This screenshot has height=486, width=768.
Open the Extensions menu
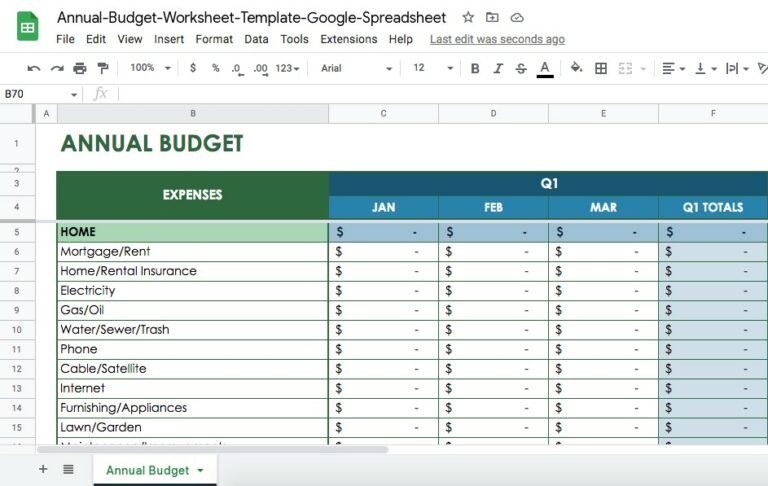pyautogui.click(x=349, y=39)
